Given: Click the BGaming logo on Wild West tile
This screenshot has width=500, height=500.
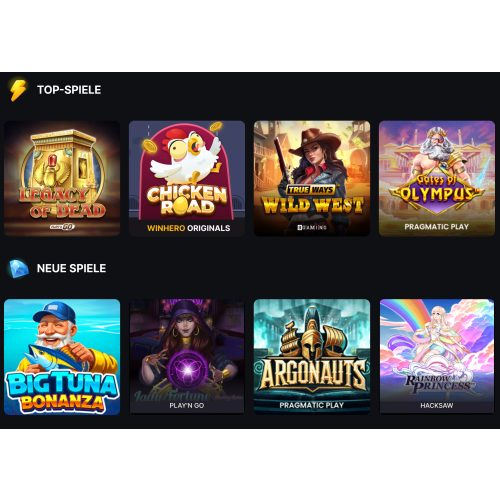Looking at the screenshot, I should click(x=312, y=227).
